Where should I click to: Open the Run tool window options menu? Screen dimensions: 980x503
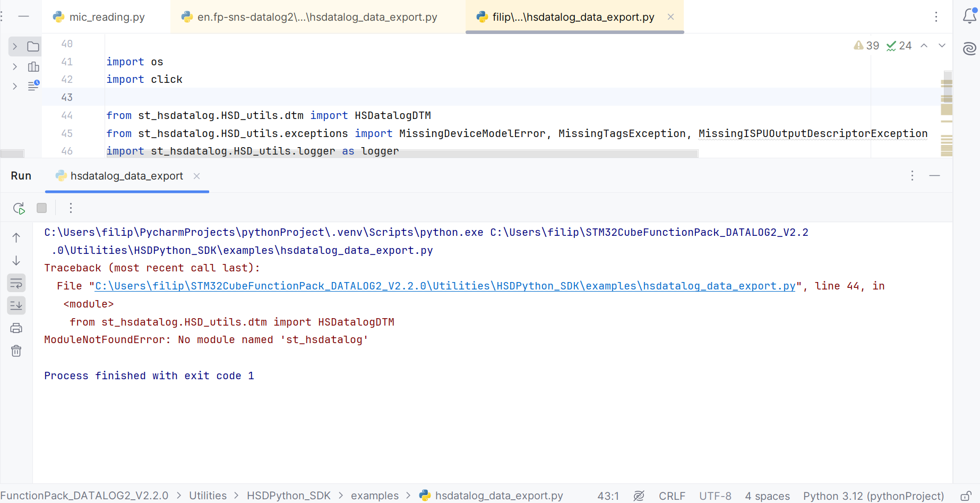point(912,175)
